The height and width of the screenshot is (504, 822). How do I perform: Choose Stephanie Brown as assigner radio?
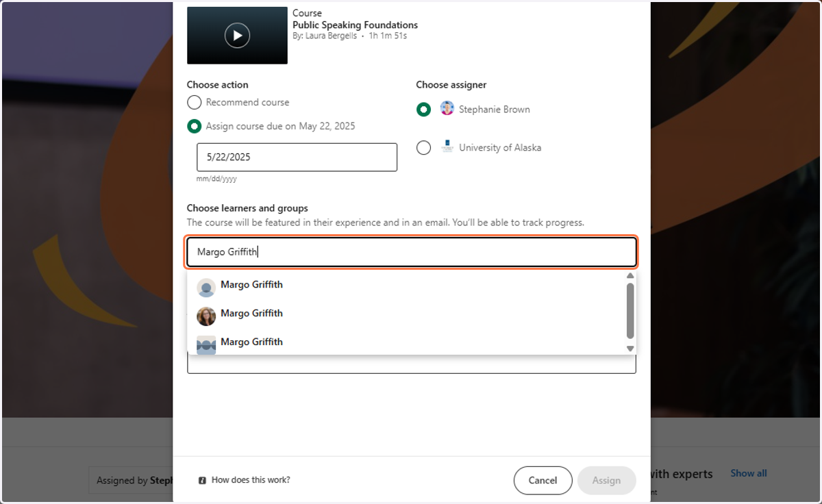point(424,110)
